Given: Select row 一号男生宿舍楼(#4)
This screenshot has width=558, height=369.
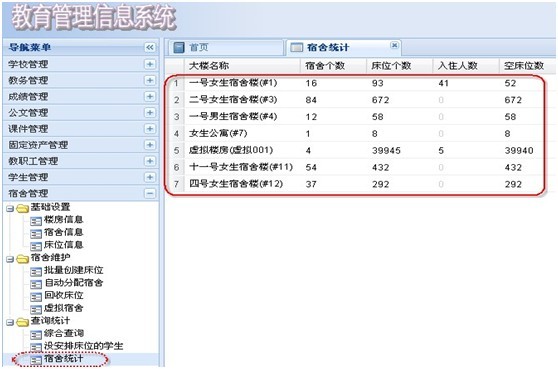Looking at the screenshot, I should (x=359, y=117).
